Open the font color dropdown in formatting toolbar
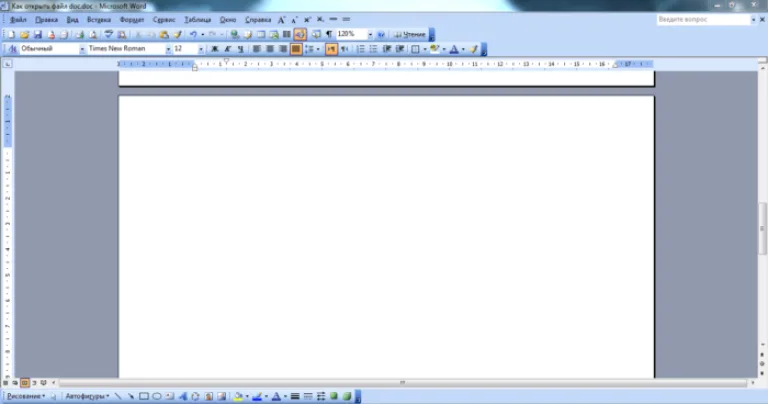The image size is (768, 404). 463,49
